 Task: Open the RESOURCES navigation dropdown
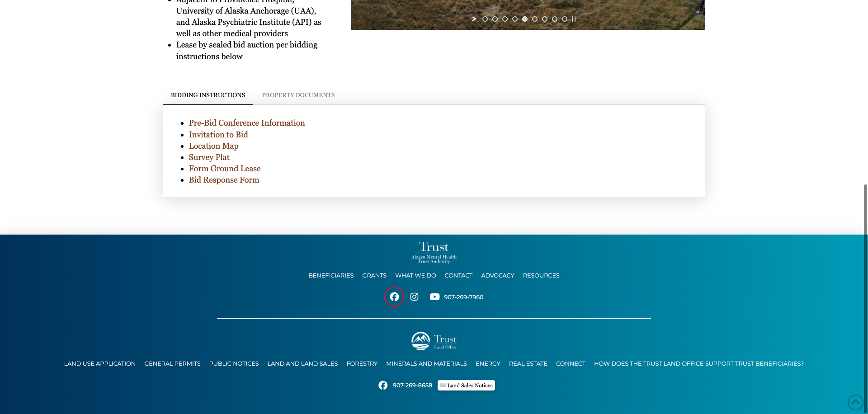pos(541,275)
